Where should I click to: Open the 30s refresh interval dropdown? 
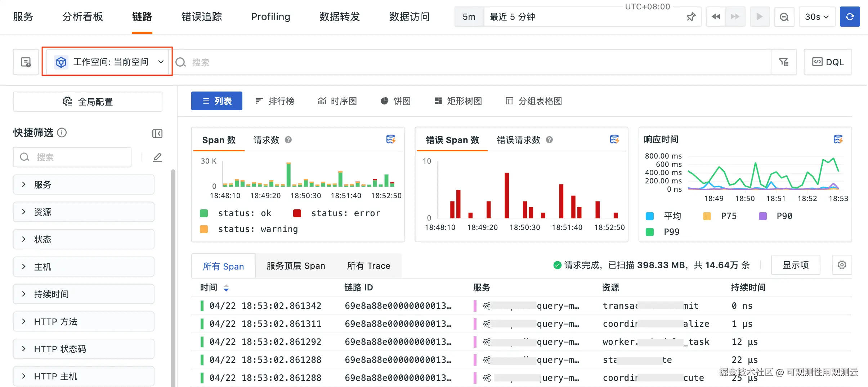[816, 17]
